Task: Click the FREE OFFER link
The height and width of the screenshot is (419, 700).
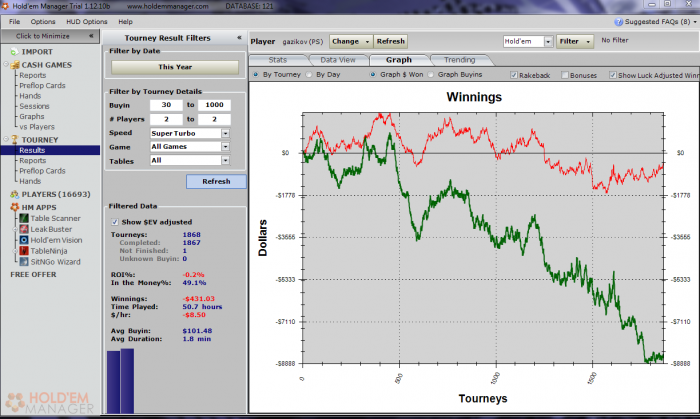Action: coord(33,274)
